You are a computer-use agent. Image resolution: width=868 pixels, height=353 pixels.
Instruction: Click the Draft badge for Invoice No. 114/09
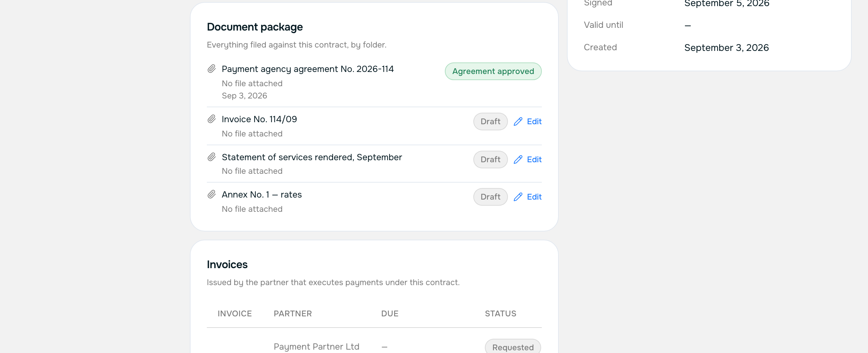490,122
